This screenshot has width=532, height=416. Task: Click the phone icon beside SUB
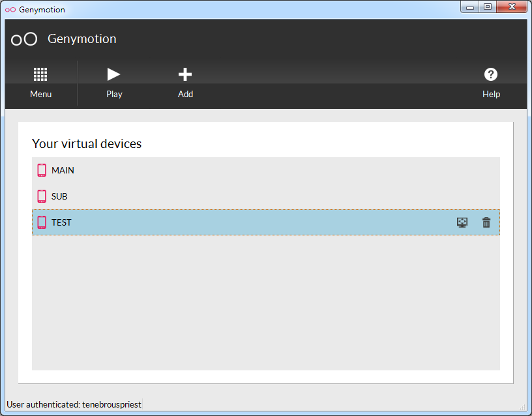tap(42, 196)
